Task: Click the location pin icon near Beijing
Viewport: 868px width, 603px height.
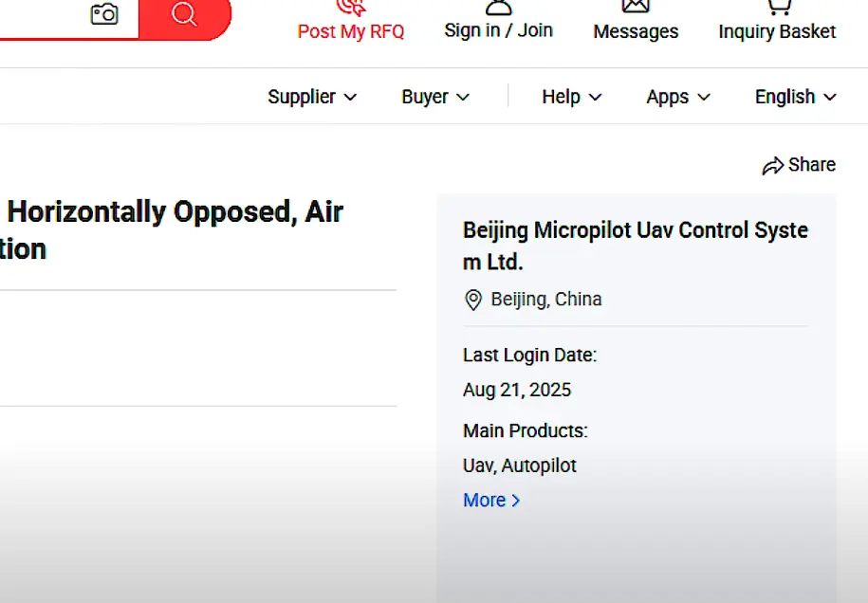Action: [x=472, y=300]
